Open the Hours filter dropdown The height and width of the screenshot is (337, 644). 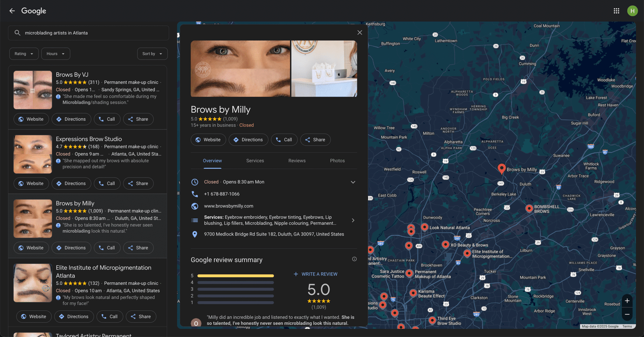coord(56,53)
